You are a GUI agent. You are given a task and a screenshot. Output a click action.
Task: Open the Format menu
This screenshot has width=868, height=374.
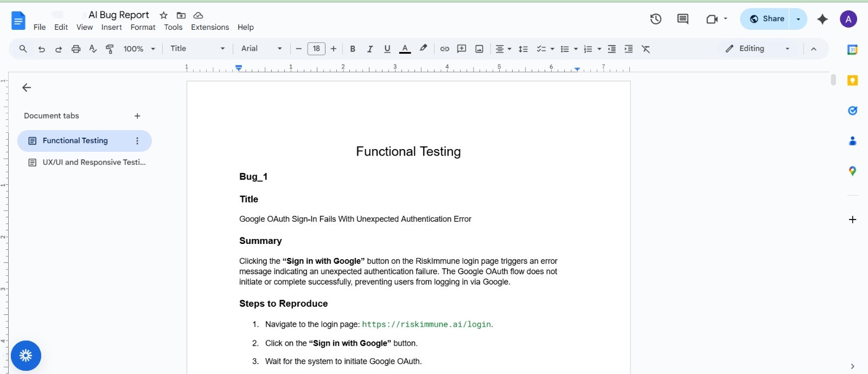tap(143, 27)
